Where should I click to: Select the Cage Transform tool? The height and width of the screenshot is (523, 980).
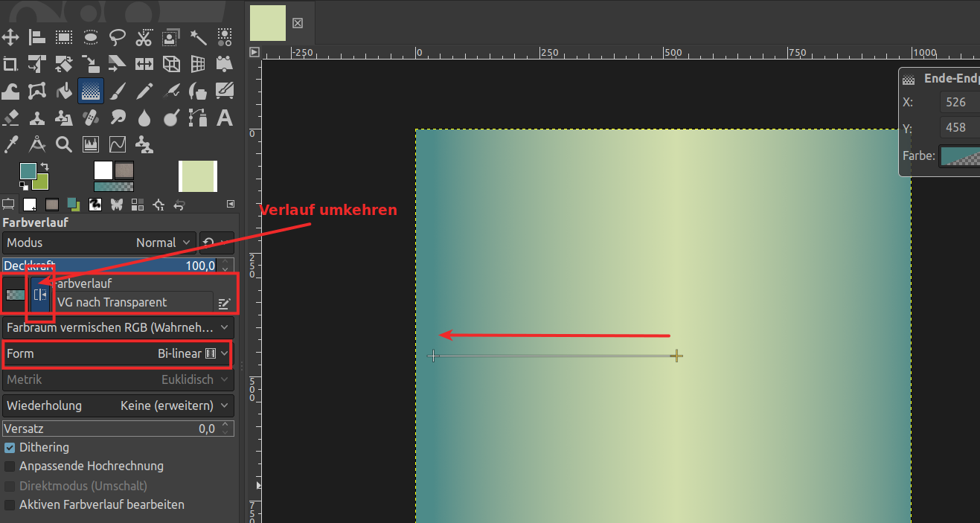(37, 91)
